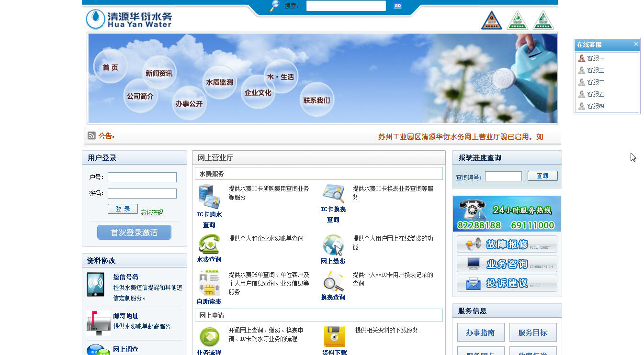Image resolution: width=644 pixels, height=355 pixels.
Task: Open 联系我们 bubble menu
Action: click(316, 100)
